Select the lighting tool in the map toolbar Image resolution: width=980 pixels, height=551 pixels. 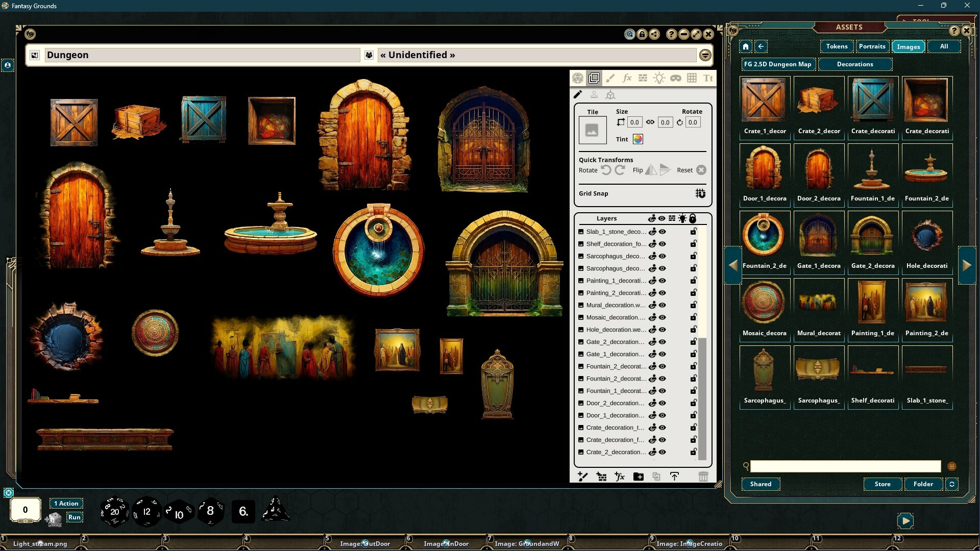tap(659, 78)
